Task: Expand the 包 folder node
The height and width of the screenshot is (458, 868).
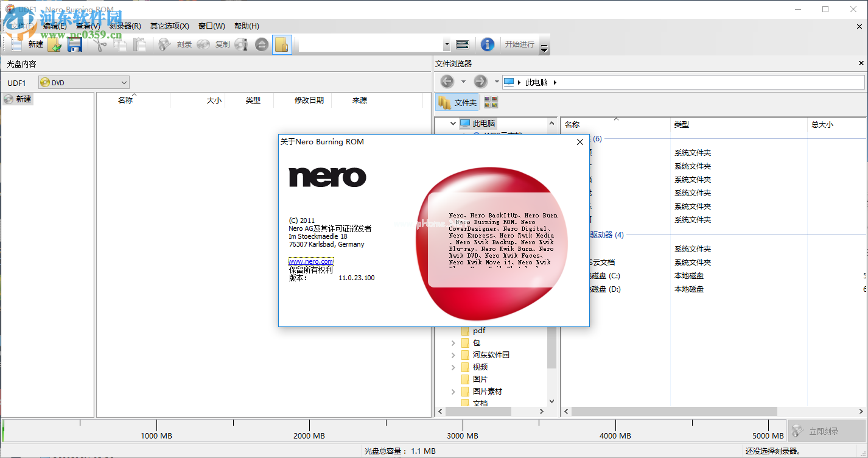Action: click(x=453, y=343)
